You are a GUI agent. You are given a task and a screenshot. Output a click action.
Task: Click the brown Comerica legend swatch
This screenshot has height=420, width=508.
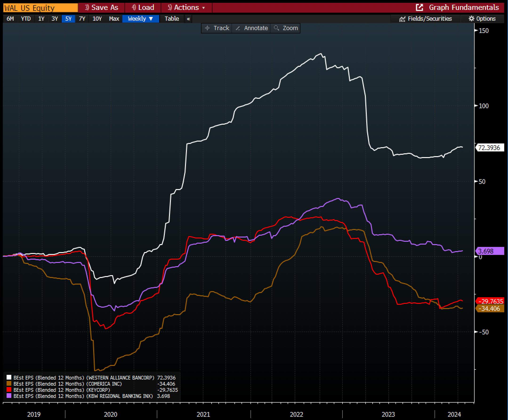coord(9,384)
